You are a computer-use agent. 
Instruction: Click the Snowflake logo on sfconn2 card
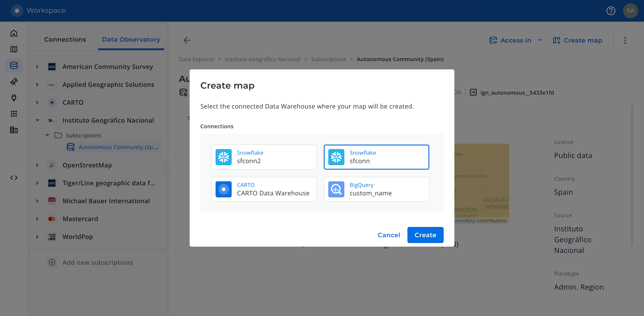[x=224, y=157]
